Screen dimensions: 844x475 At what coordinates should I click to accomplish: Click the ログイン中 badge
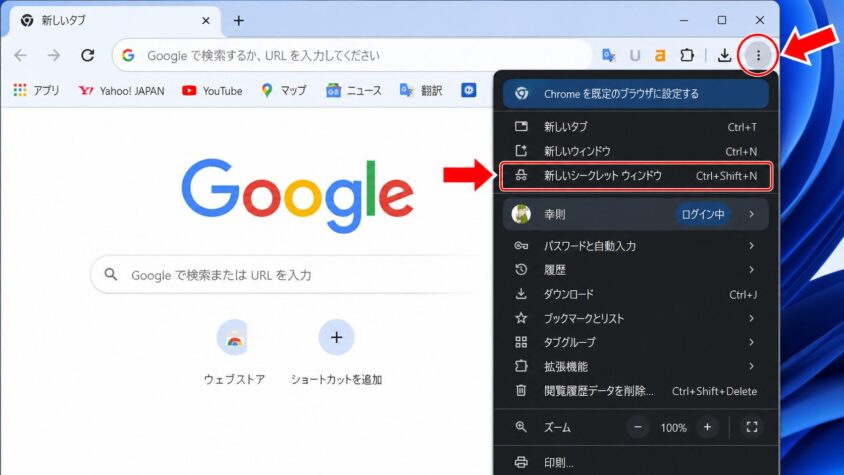click(x=702, y=214)
